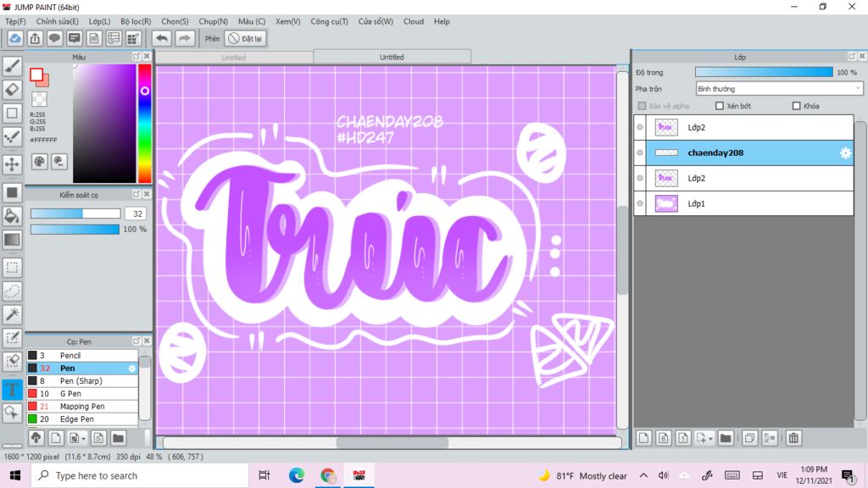Image resolution: width=868 pixels, height=488 pixels.
Task: Choose the Select Eraser tool
Action: [12, 361]
